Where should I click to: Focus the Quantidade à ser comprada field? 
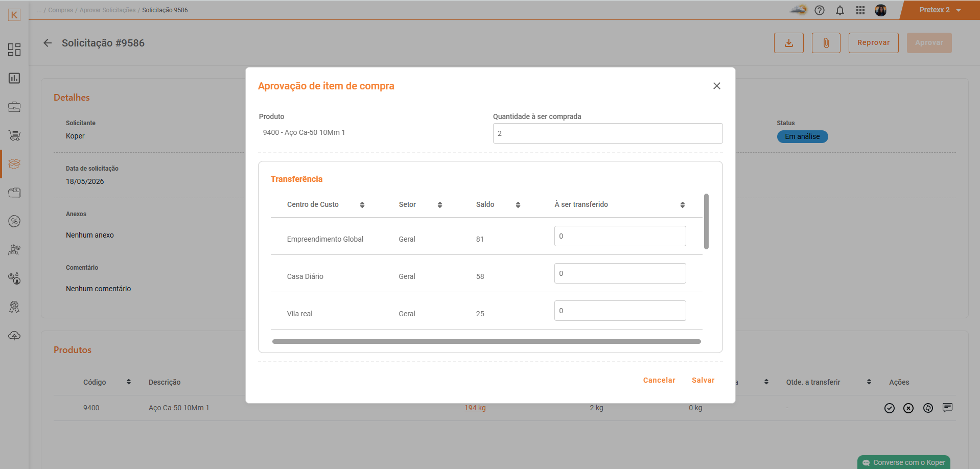608,133
